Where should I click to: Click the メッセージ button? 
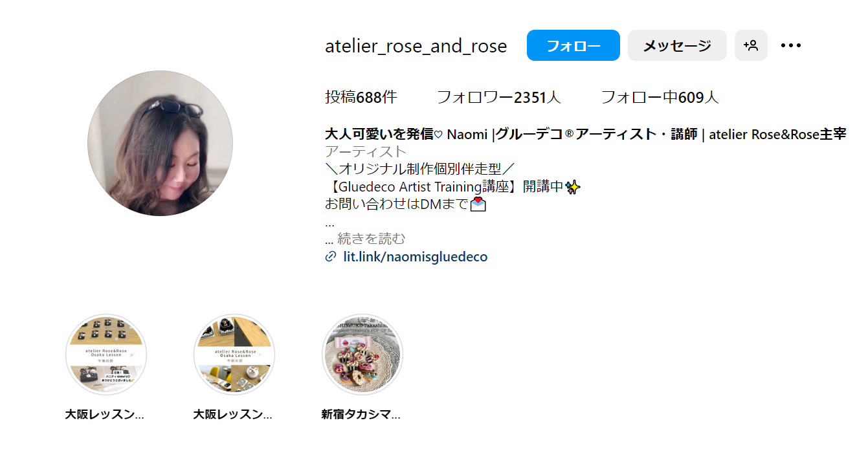(x=677, y=45)
